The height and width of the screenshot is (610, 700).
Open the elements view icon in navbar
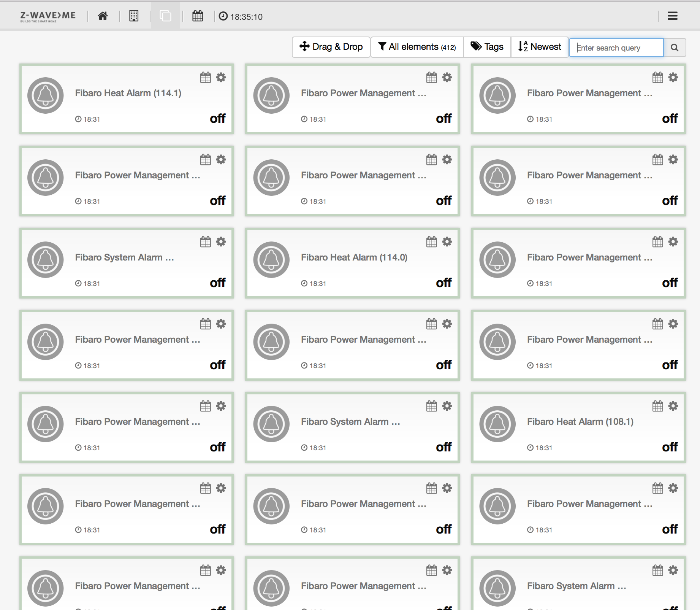(165, 16)
